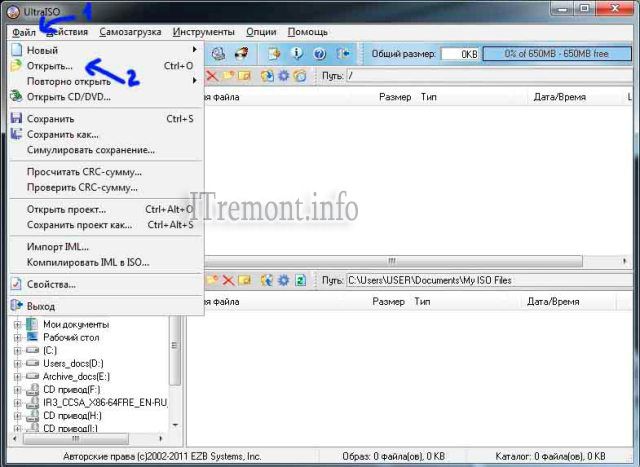Click the red X delete icon in image pane toolbar
Screen dimensions: 640x467
pyautogui.click(x=212, y=76)
